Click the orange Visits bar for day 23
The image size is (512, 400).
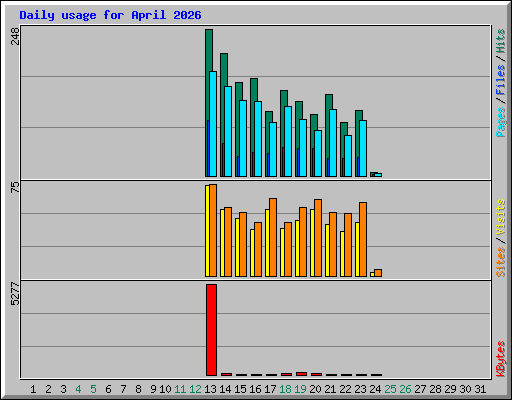tap(363, 239)
